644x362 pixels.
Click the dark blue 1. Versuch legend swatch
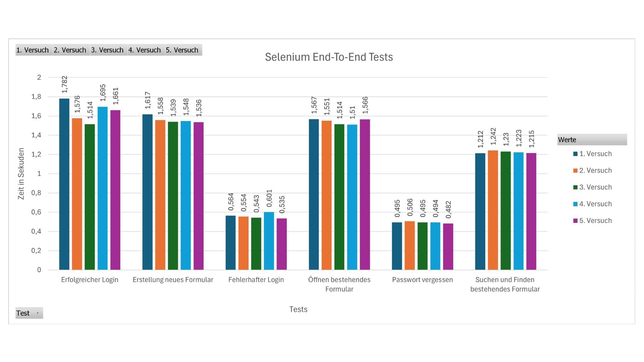(x=576, y=154)
